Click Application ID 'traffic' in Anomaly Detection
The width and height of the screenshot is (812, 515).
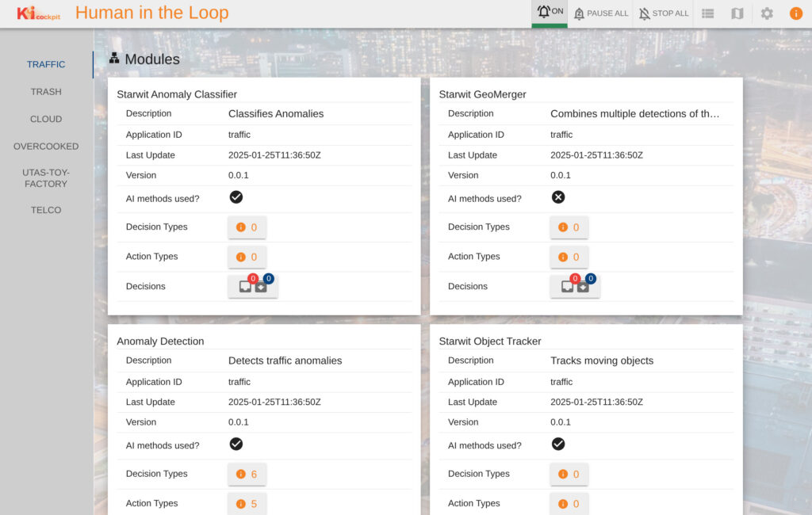point(239,382)
